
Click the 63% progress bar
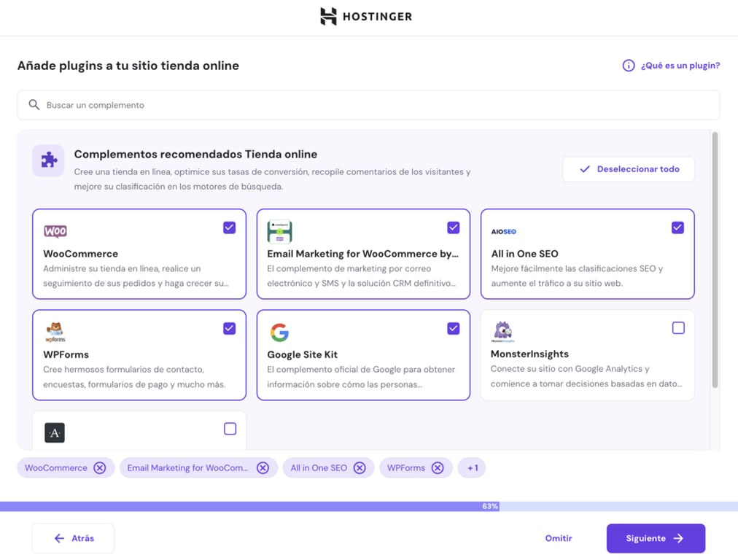tap(369, 506)
